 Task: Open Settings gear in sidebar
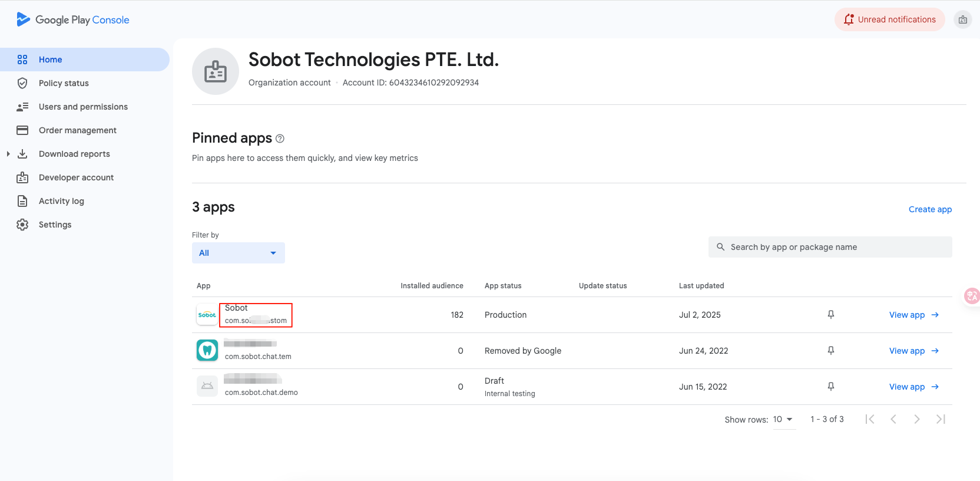pos(22,225)
